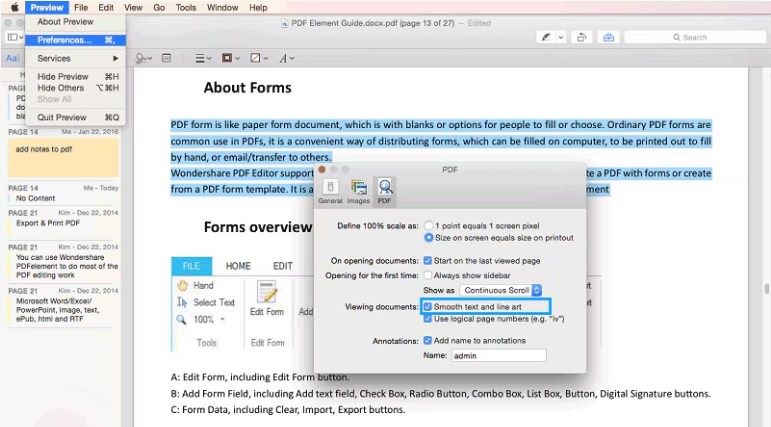Image resolution: width=771 pixels, height=427 pixels.
Task: Click the Rotate icon in toolbar
Action: point(582,37)
